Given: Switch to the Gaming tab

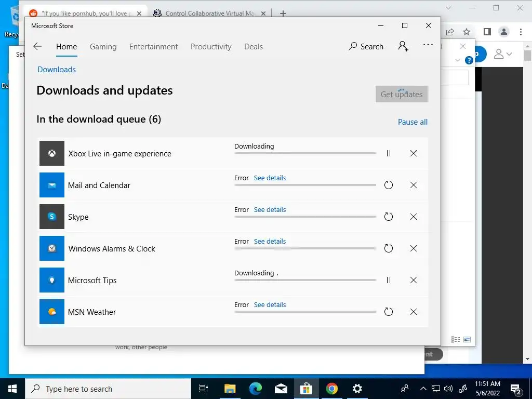Looking at the screenshot, I should tap(103, 46).
